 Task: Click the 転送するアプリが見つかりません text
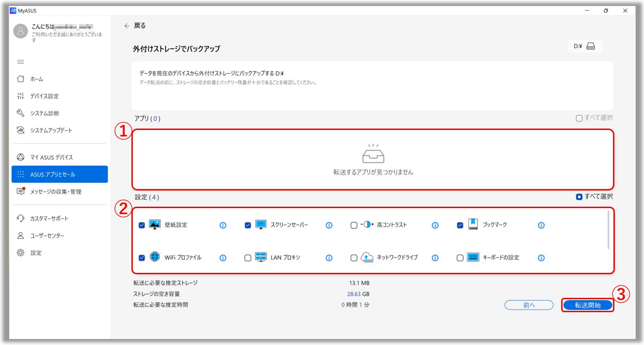[x=373, y=172]
